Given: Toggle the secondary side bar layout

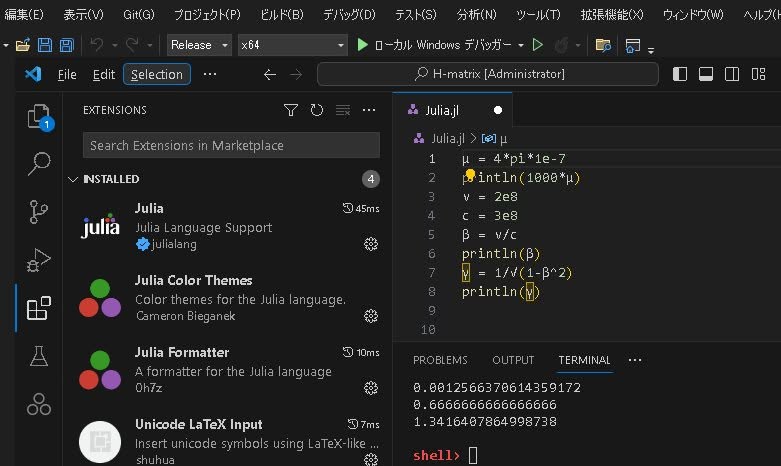Looking at the screenshot, I should (x=732, y=74).
